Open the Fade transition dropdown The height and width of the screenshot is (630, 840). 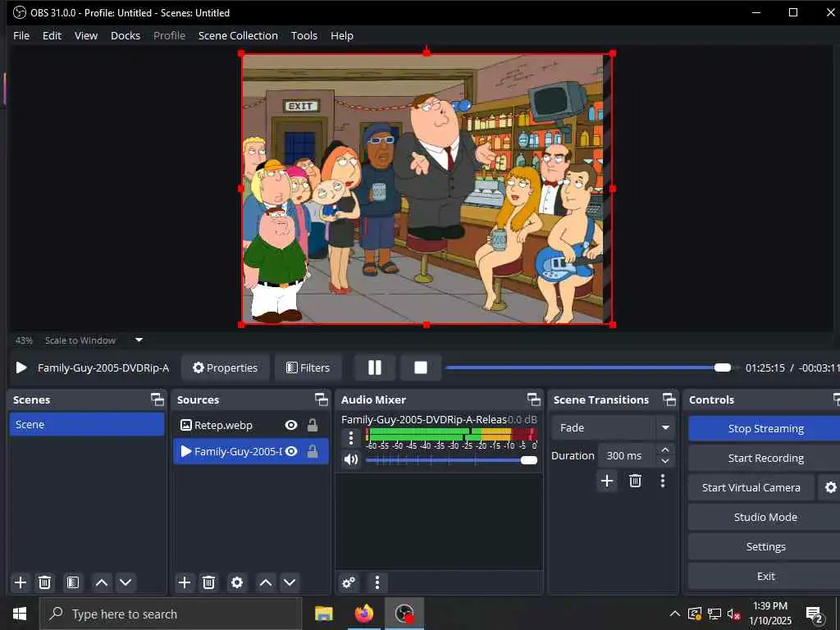[x=613, y=427]
